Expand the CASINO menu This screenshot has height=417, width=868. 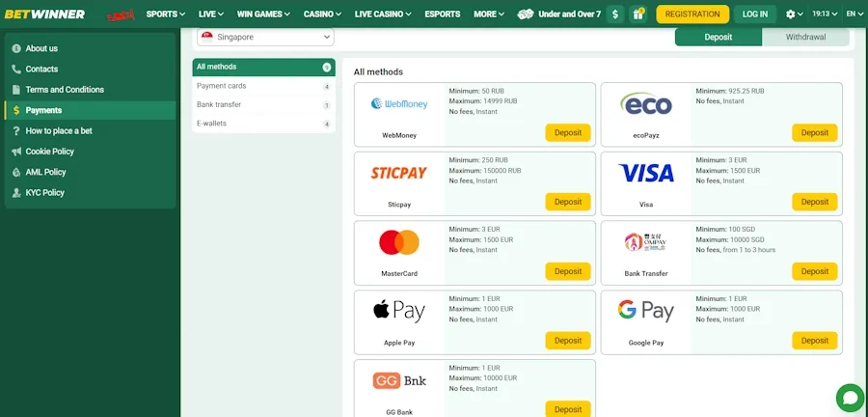pos(322,14)
